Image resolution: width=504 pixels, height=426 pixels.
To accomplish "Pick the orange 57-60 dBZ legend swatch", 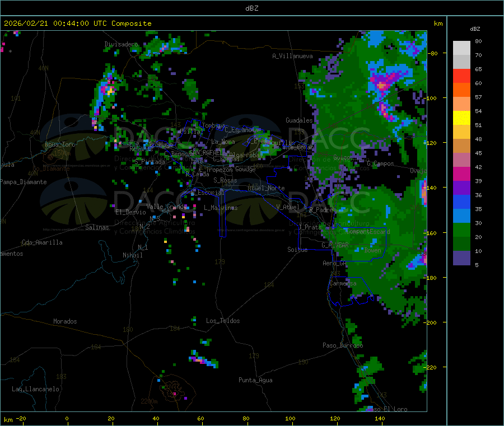I will [461, 90].
